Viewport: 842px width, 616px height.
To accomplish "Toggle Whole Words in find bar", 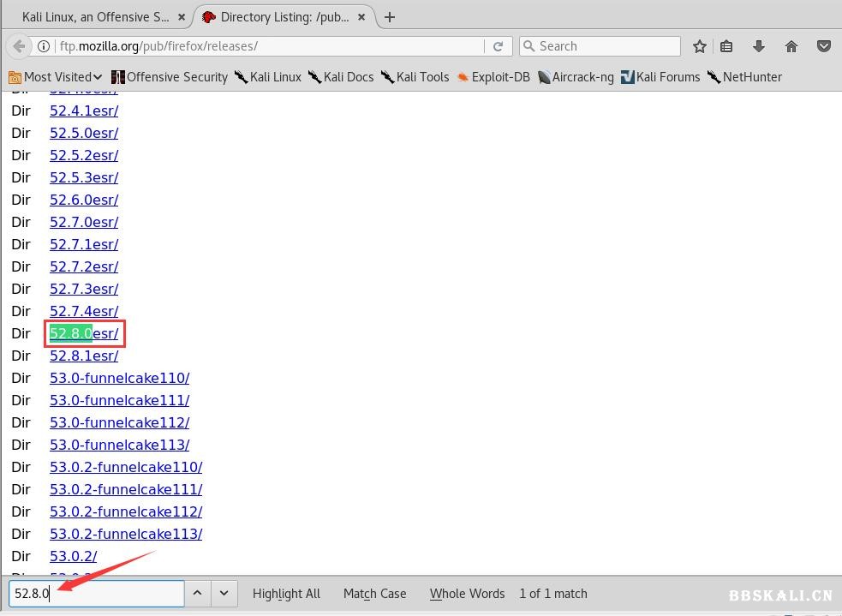I will 467,593.
